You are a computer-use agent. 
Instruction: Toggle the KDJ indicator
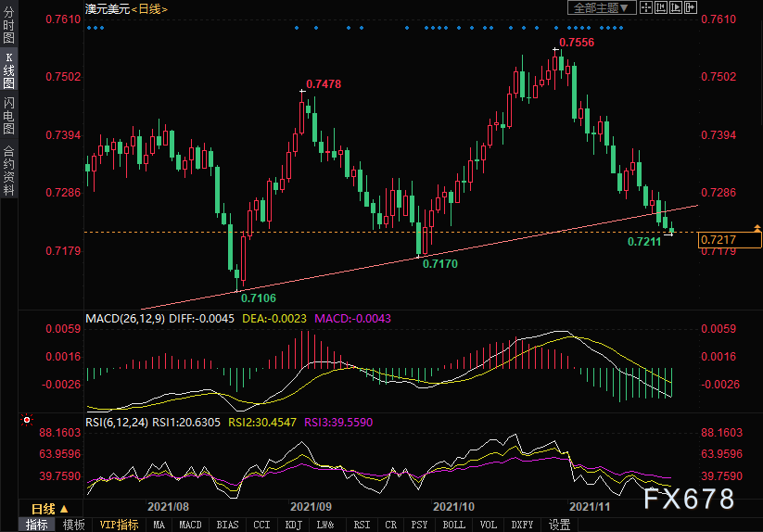click(x=293, y=525)
